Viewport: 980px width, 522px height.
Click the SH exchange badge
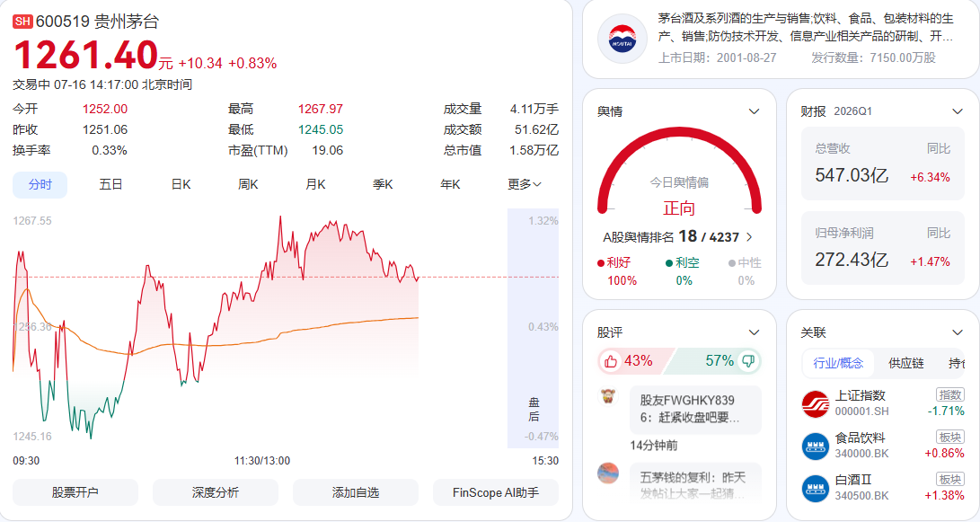point(22,22)
